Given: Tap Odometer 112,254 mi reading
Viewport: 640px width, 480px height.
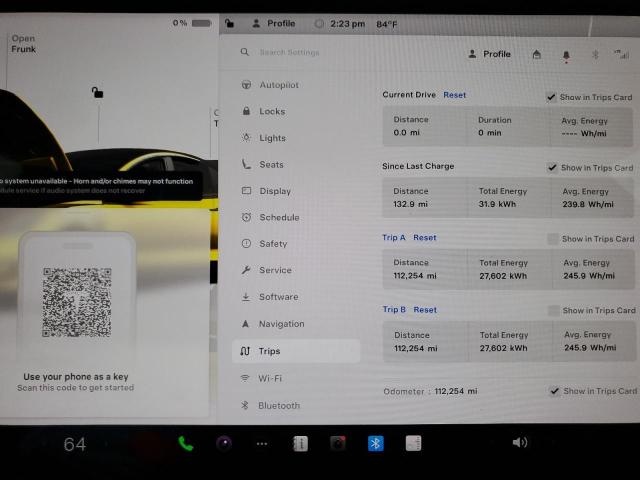Looking at the screenshot, I should pyautogui.click(x=430, y=391).
